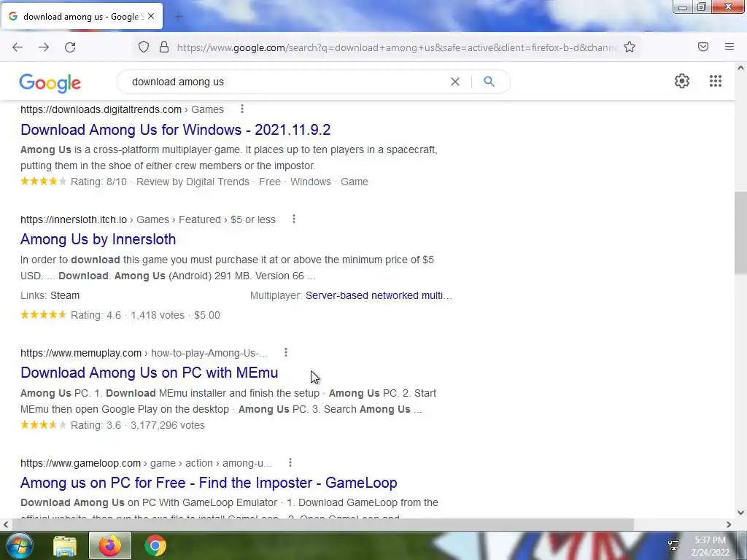Open tracking protection shield icon
This screenshot has width=747, height=560.
pos(144,47)
